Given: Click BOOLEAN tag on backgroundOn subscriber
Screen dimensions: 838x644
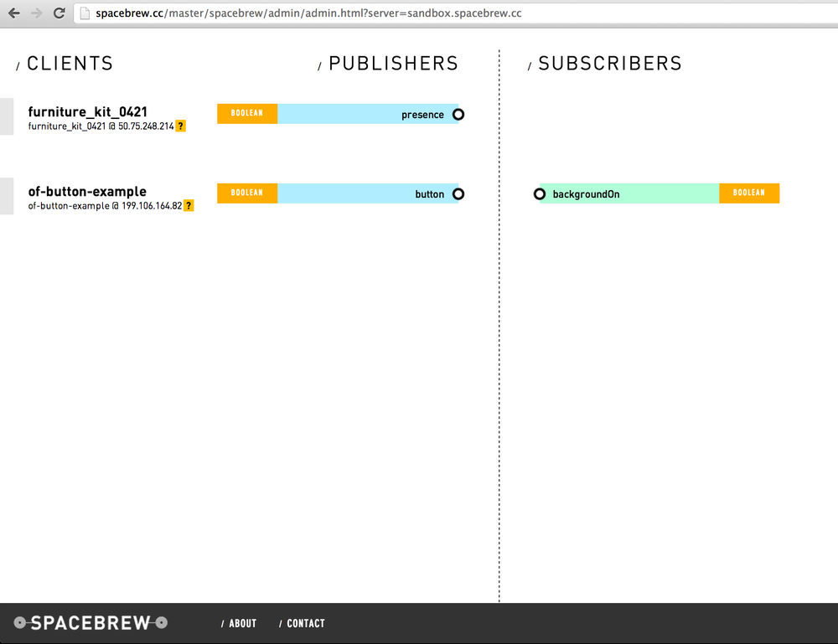Looking at the screenshot, I should [x=749, y=193].
